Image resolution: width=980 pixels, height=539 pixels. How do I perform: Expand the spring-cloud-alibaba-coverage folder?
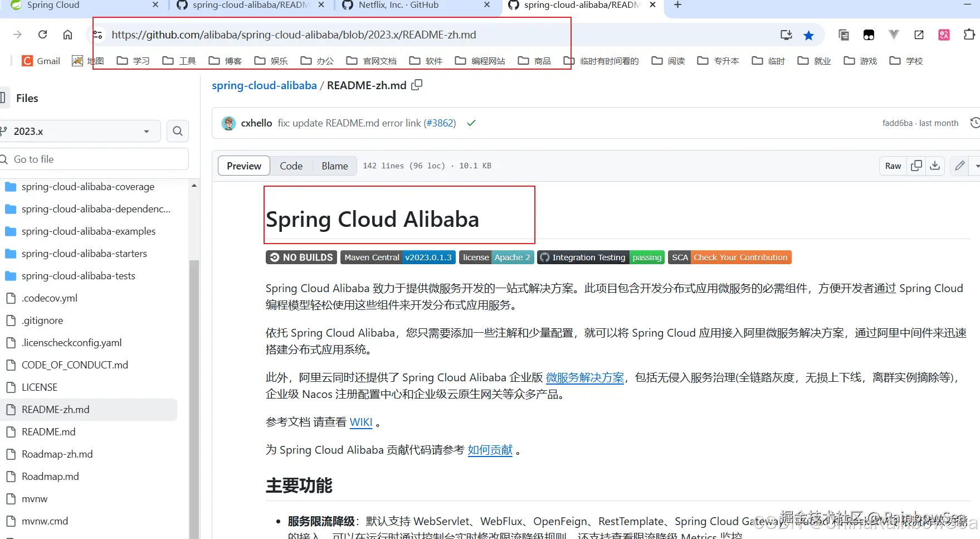(88, 187)
